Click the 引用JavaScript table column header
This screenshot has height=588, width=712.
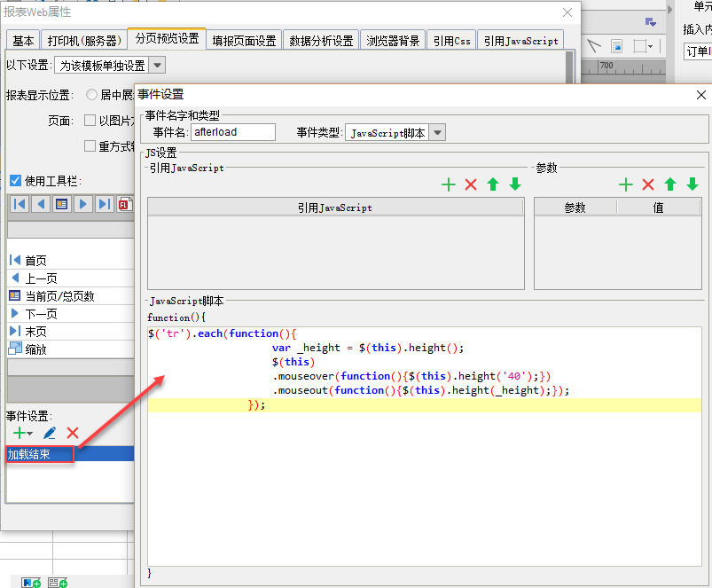(x=335, y=208)
